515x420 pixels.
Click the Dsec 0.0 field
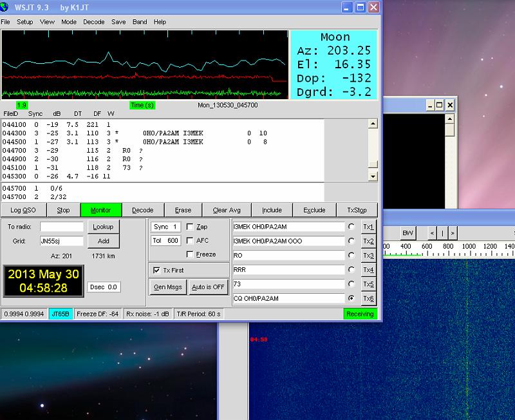[104, 287]
